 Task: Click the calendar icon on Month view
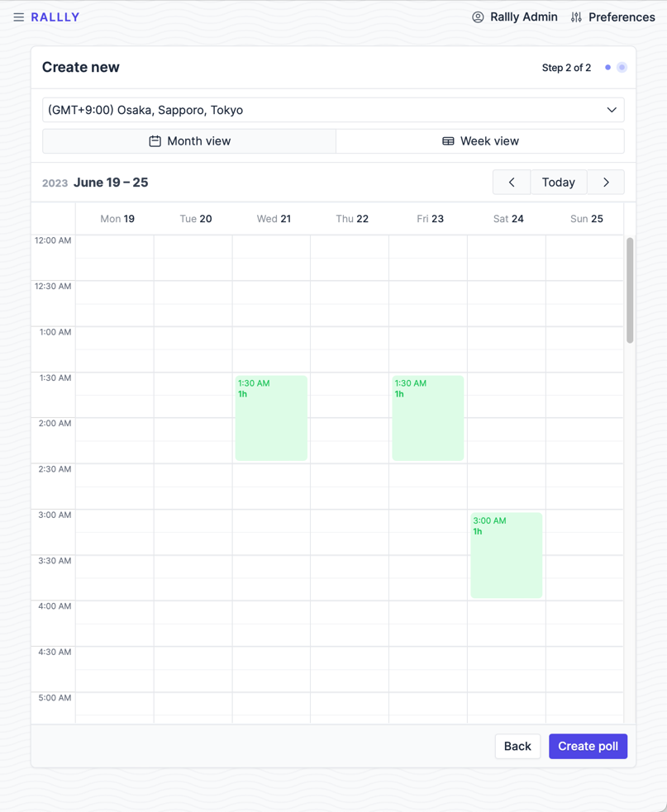155,141
